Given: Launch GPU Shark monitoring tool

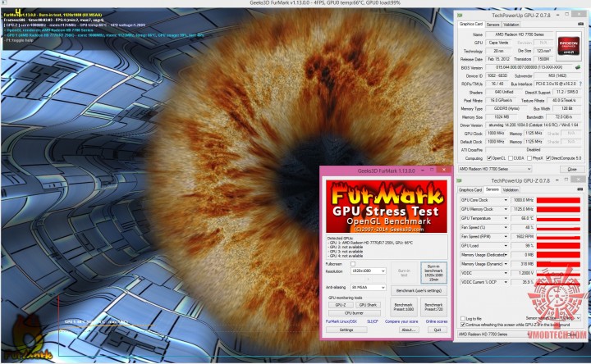Looking at the screenshot, I should pyautogui.click(x=368, y=305).
